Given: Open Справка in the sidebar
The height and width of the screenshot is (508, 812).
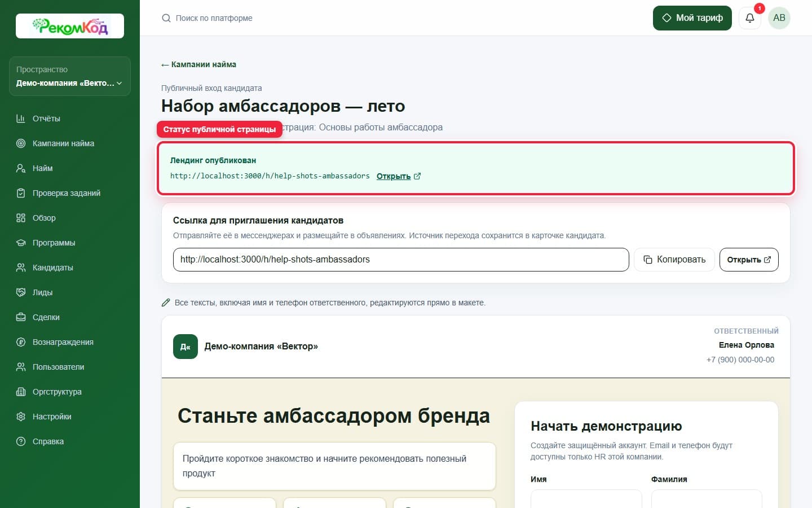Looking at the screenshot, I should pos(70,441).
